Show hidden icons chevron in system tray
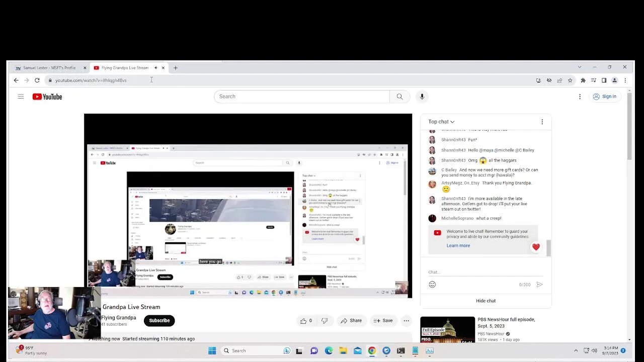This screenshot has height=362, width=644. (576, 350)
